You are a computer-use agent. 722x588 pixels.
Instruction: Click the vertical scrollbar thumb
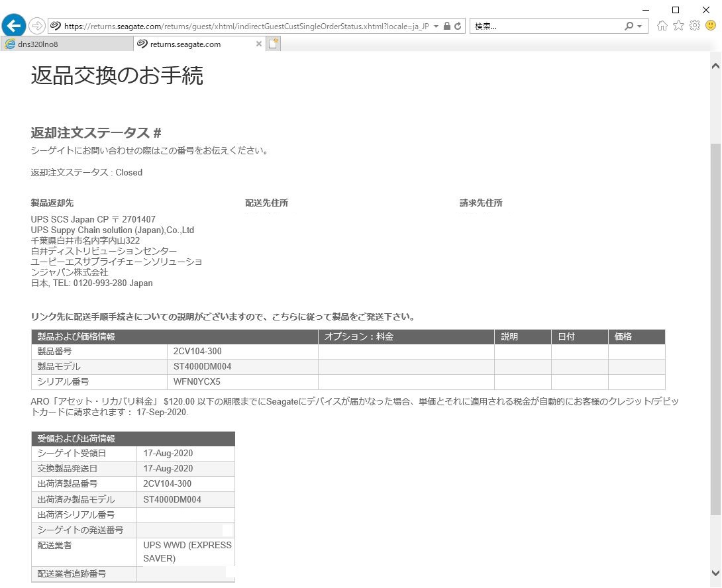tap(715, 329)
